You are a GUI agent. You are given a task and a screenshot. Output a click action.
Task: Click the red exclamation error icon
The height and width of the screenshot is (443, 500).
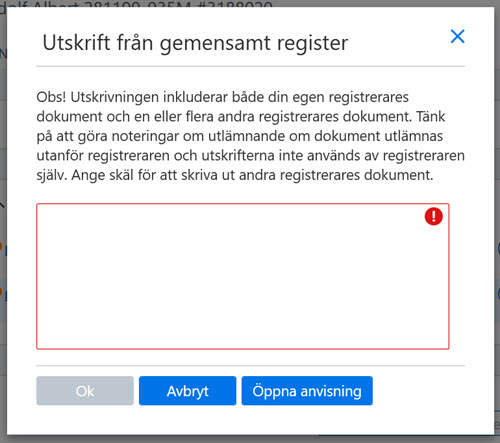pos(433,216)
